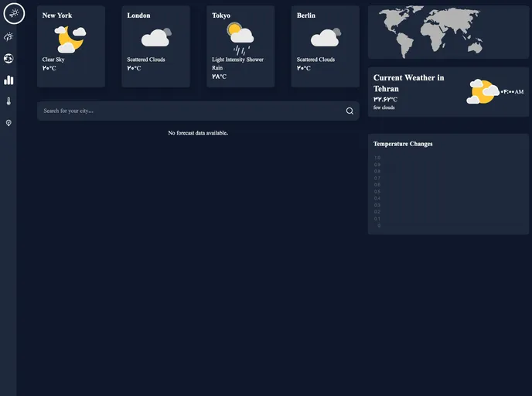Click the Temperature Changes chart area
532x396 pixels.
(448, 191)
